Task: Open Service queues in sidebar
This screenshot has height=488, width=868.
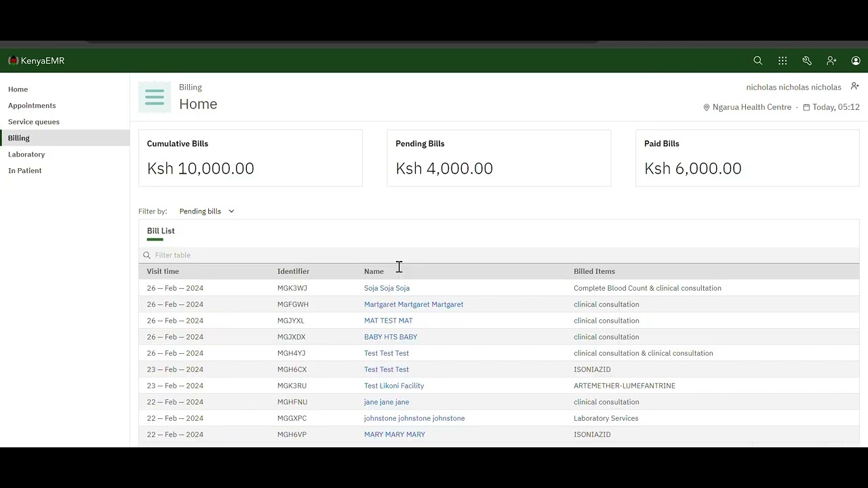Action: (x=34, y=122)
